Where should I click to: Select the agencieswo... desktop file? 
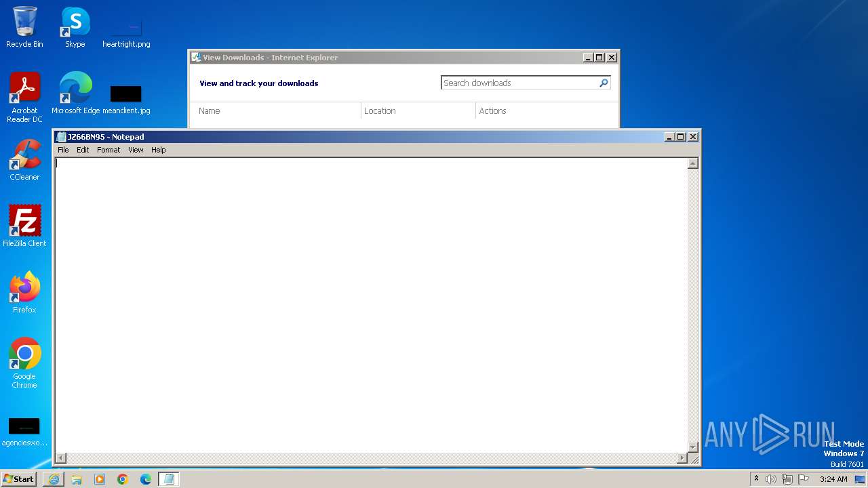point(24,431)
